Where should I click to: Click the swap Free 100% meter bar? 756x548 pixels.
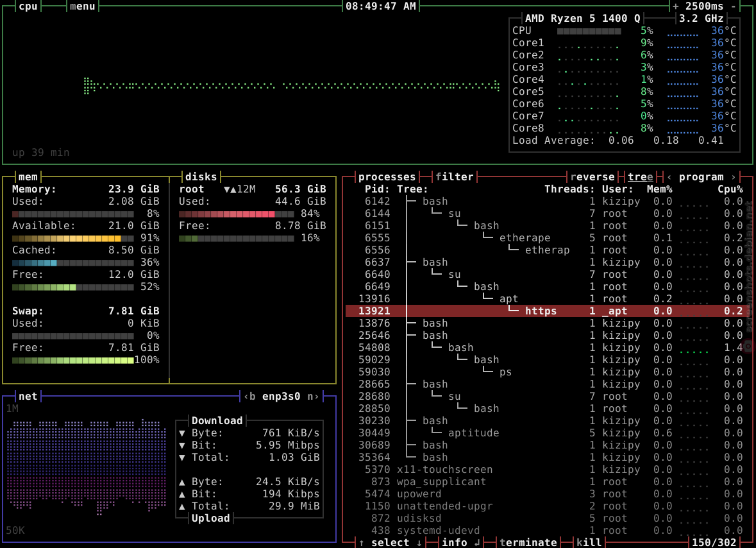pos(73,361)
